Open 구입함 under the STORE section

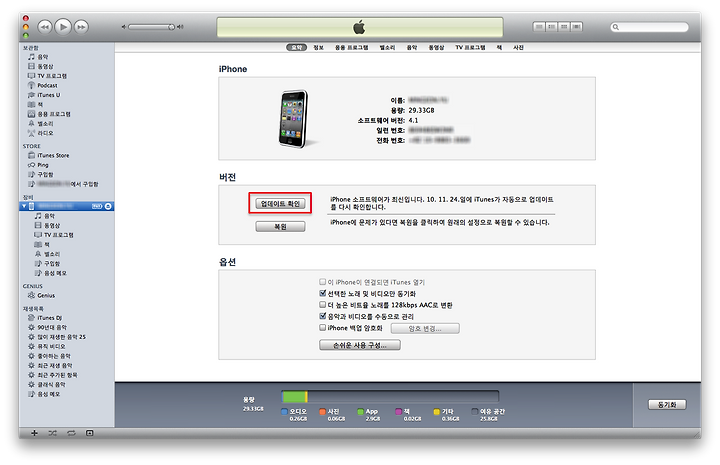tap(40, 174)
